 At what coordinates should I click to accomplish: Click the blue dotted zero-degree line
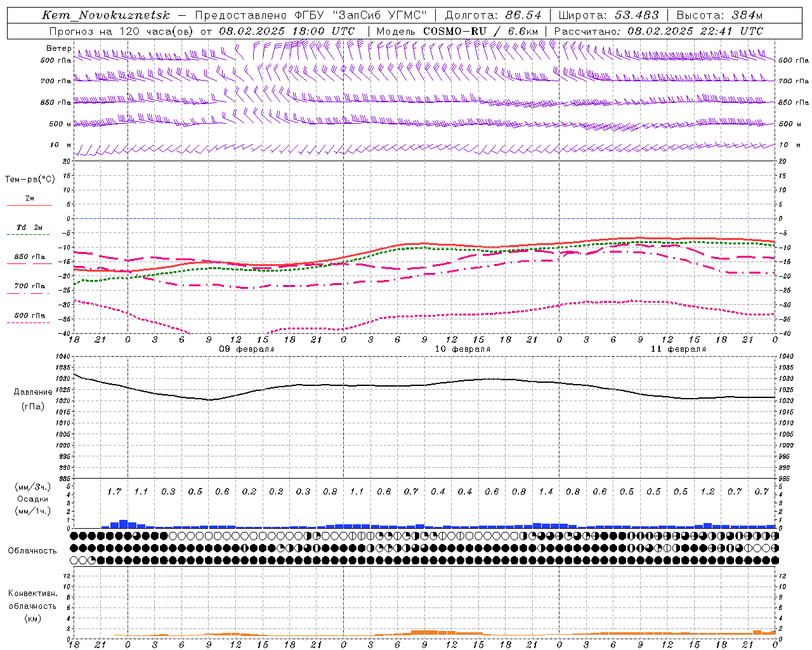424,218
